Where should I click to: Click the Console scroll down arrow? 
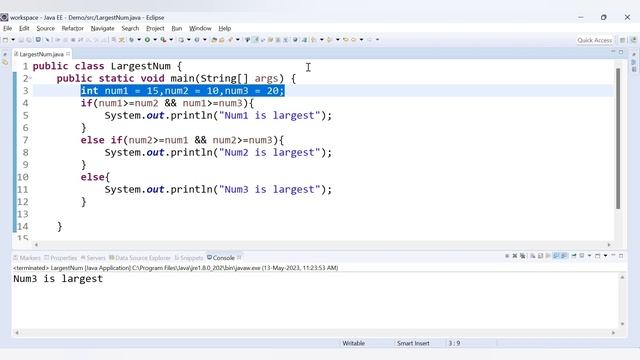point(622,324)
